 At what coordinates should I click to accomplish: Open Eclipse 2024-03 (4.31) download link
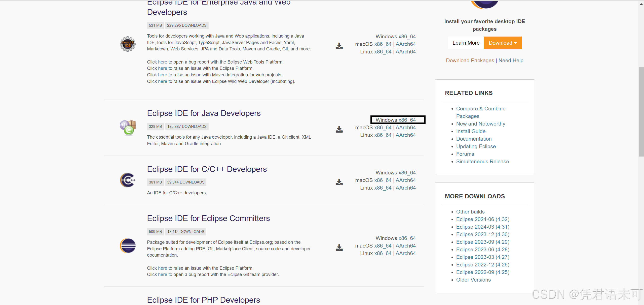tap(483, 227)
